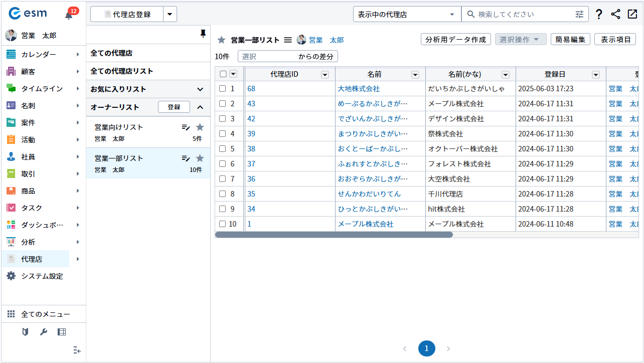
Task: Click the edit-list icon for 営業一部リスト in the side panel
Action: pos(186,158)
